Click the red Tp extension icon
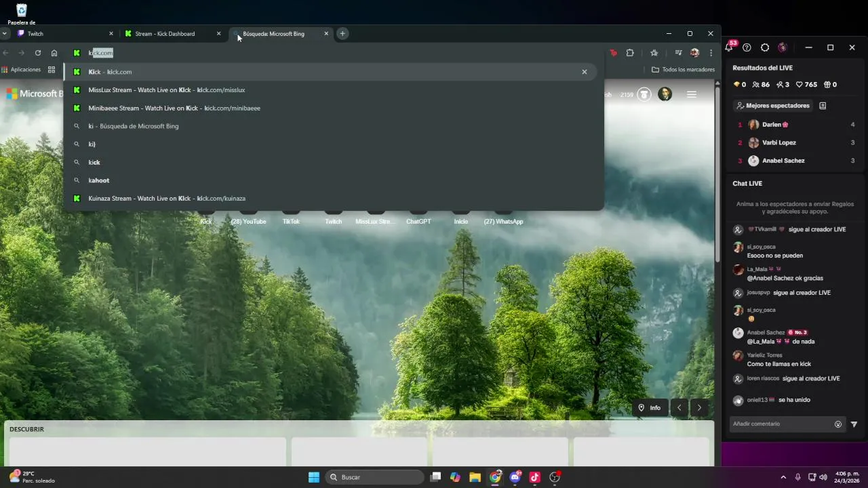Image resolution: width=868 pixels, height=488 pixels. pyautogui.click(x=614, y=53)
